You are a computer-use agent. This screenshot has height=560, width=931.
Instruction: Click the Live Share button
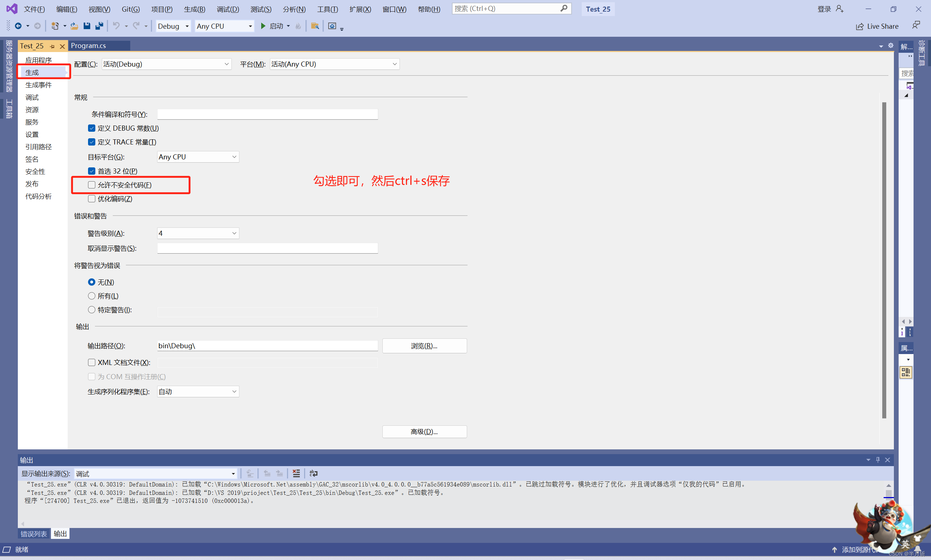[877, 26]
